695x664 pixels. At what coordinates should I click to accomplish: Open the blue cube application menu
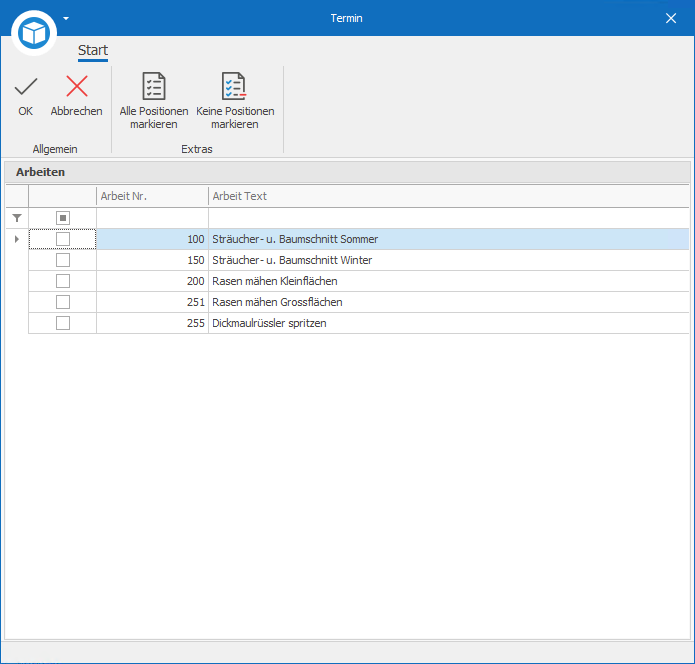(x=34, y=33)
